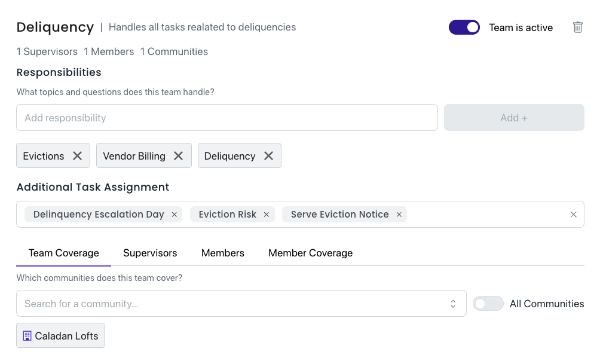The image size is (600, 364).
Task: Click the Additional Task Assignment heading
Action: pyautogui.click(x=93, y=187)
